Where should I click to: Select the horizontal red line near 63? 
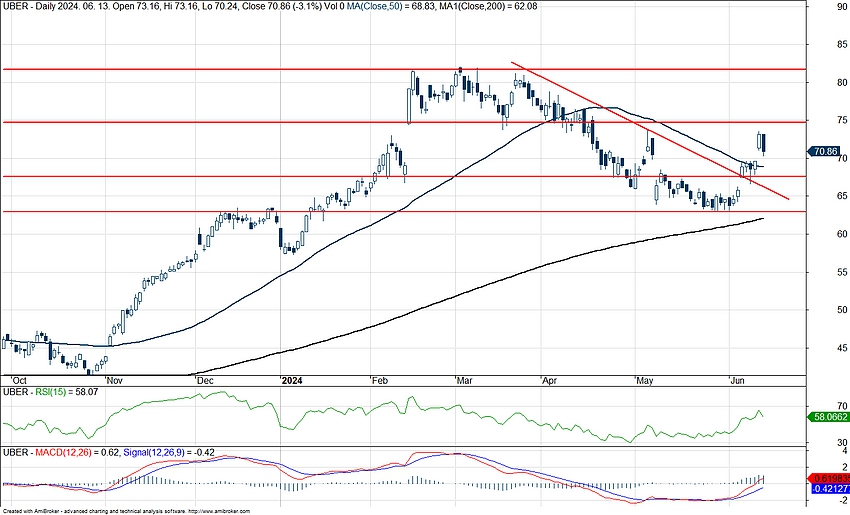[x=404, y=211]
